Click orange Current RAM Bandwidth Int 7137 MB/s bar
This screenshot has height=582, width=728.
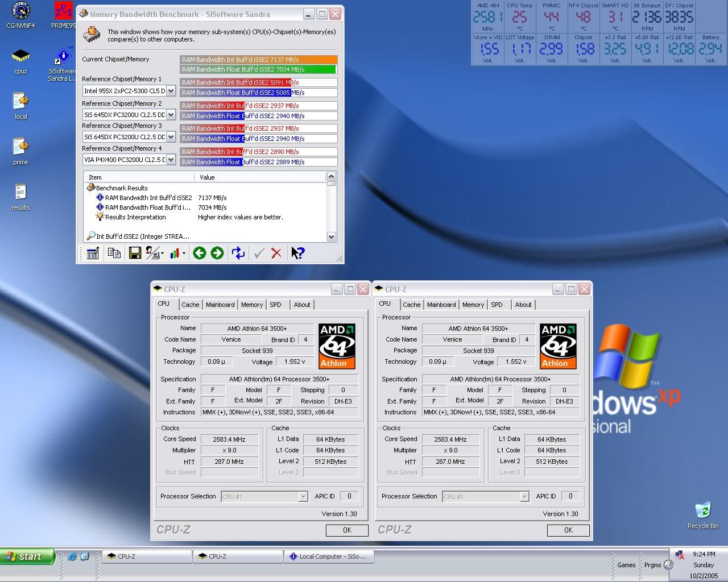[x=259, y=60]
